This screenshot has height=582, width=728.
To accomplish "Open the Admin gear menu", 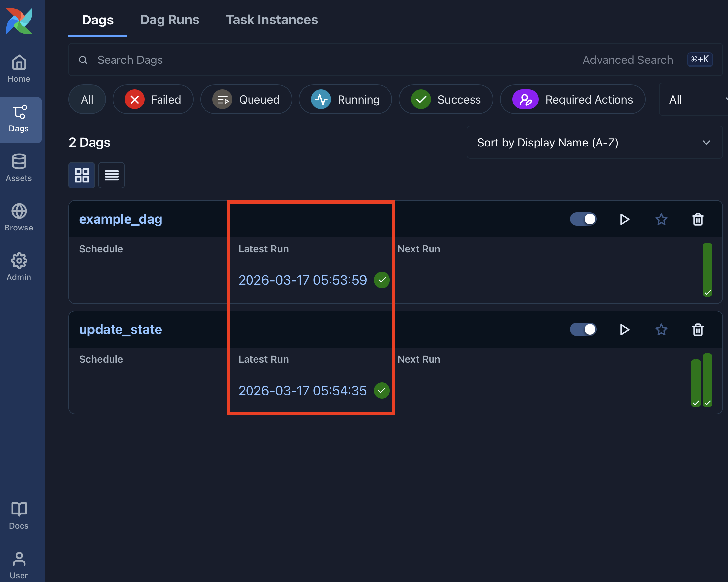I will 19,267.
